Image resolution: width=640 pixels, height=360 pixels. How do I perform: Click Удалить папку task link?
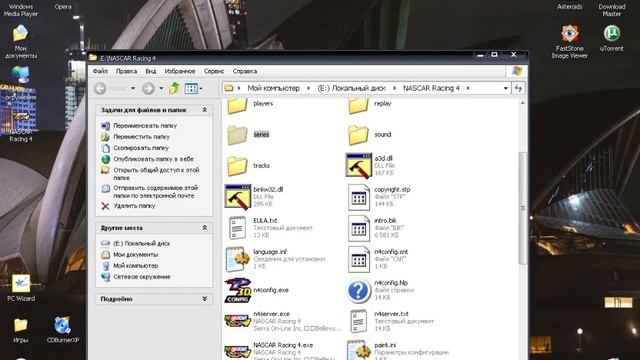coord(134,206)
